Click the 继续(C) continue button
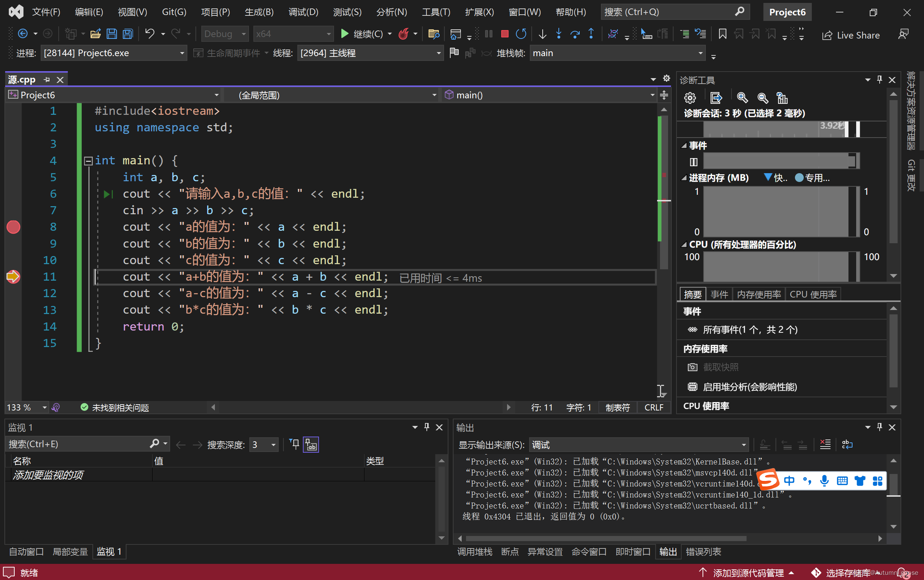The width and height of the screenshot is (924, 580). [362, 34]
